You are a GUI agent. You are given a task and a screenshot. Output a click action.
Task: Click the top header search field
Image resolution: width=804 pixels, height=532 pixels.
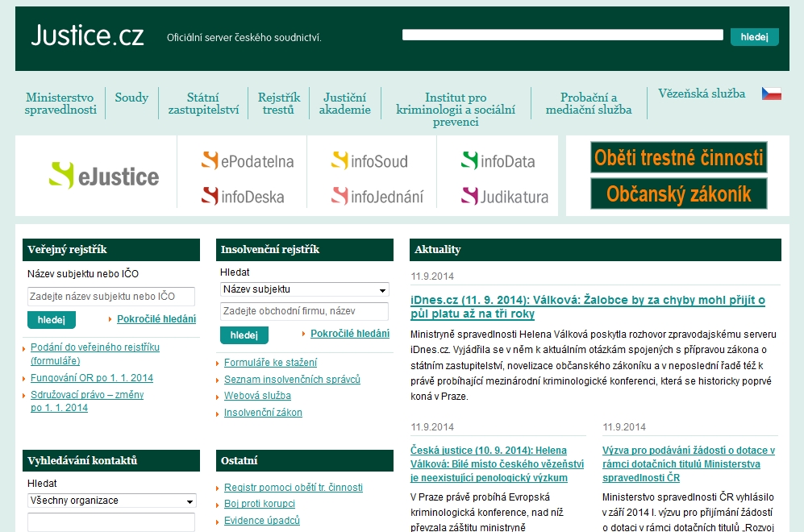click(x=562, y=35)
